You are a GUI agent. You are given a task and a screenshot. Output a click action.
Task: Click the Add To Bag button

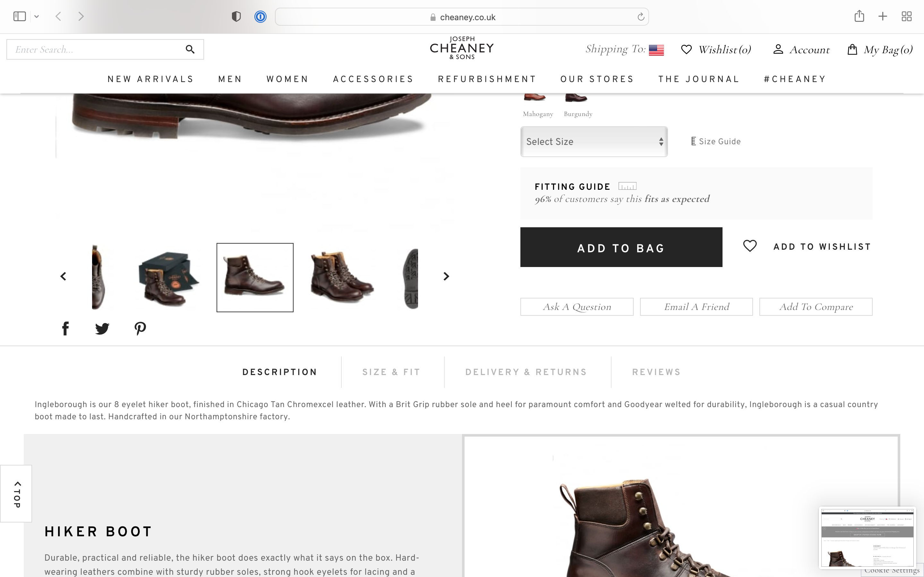(621, 247)
